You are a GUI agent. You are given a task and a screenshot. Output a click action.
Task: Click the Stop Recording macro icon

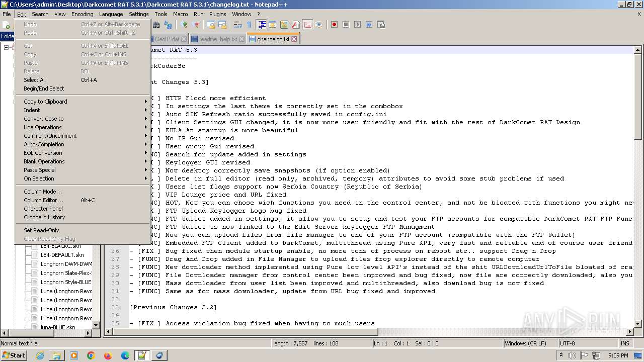tap(346, 24)
